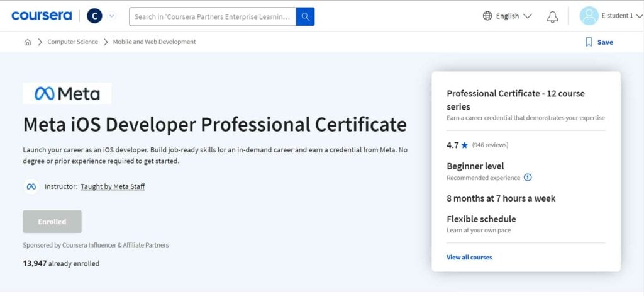Click the blue magnifying glass search button
Screen dimensions: 644x296
click(305, 16)
